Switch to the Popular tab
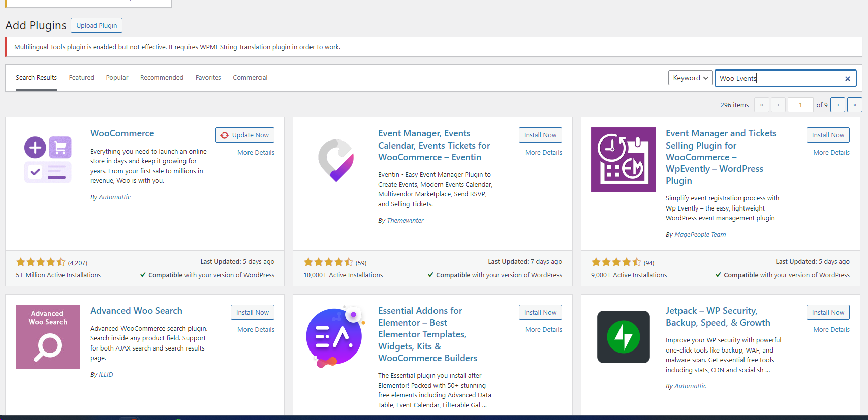The width and height of the screenshot is (868, 420). 117,78
